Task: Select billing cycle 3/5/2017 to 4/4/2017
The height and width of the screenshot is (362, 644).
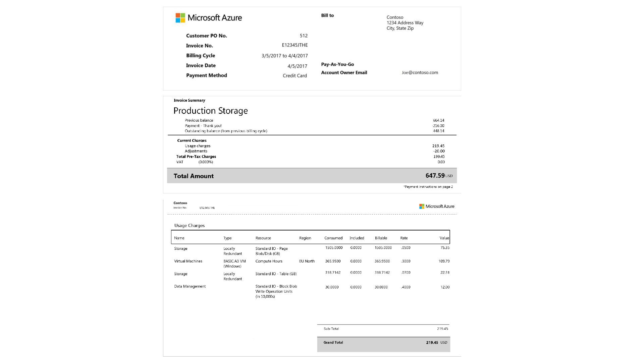Action: 284,56
